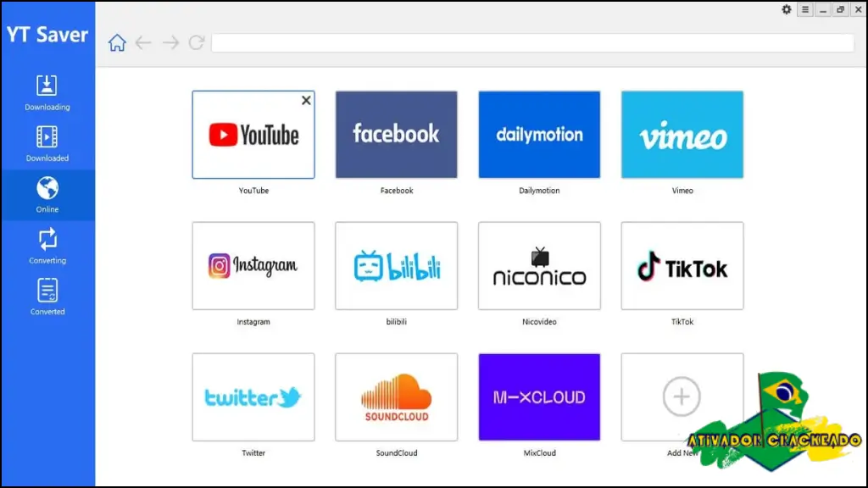Open the SoundCloud site tile
The height and width of the screenshot is (488, 868).
397,397
